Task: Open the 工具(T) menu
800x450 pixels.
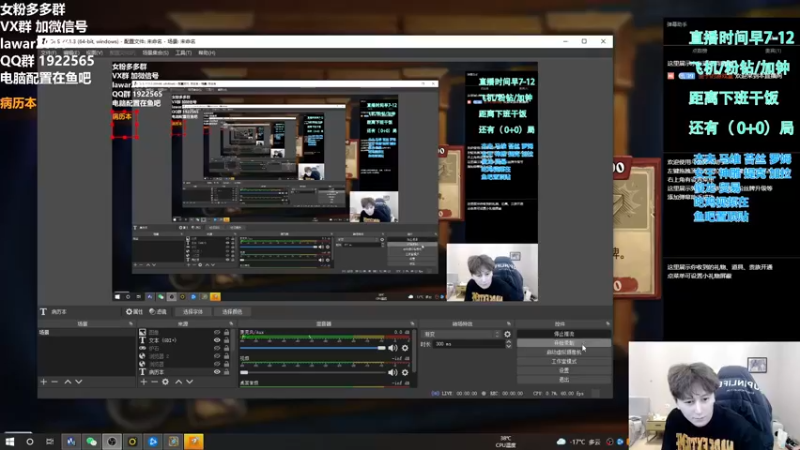Action: [x=183, y=53]
